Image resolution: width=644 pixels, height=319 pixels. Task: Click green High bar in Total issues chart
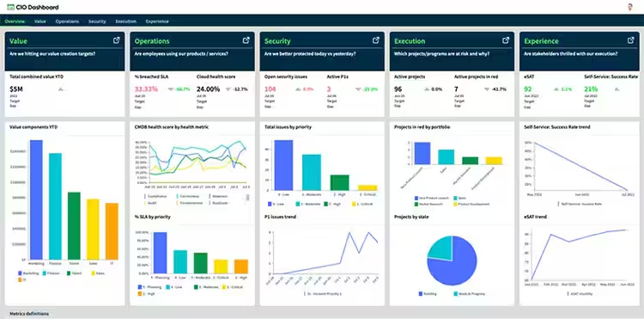[x=340, y=182]
